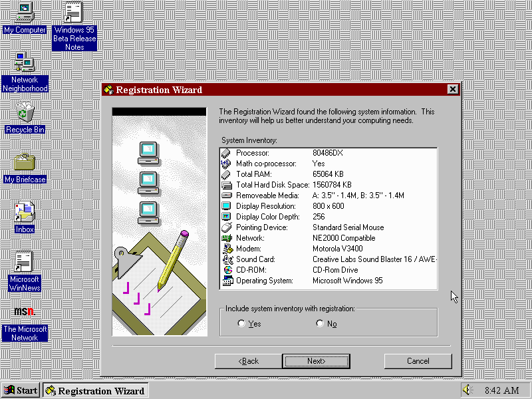532x399 pixels.
Task: Click the Modem entry icon in list
Action: point(226,249)
